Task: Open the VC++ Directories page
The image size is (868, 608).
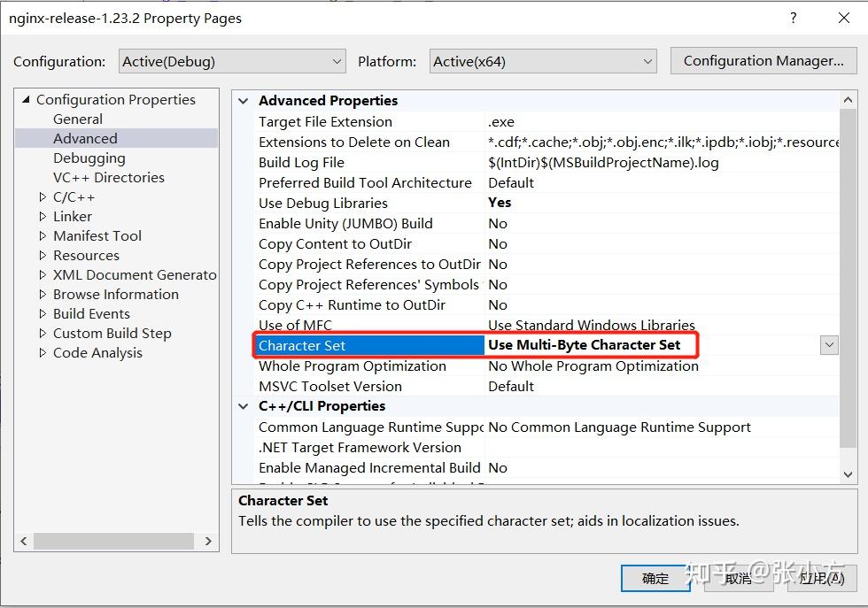Action: [x=108, y=177]
